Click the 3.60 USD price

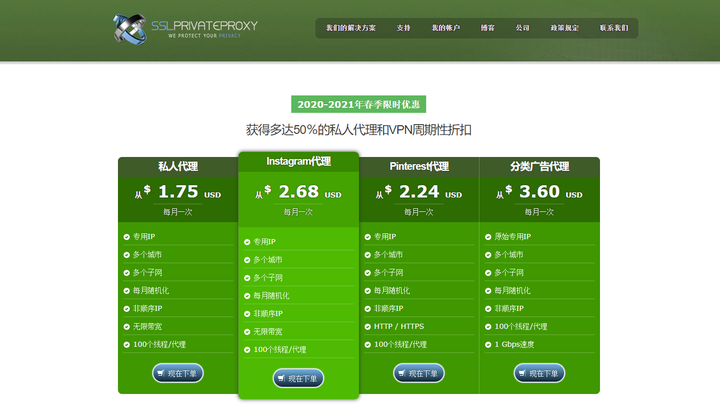[539, 192]
